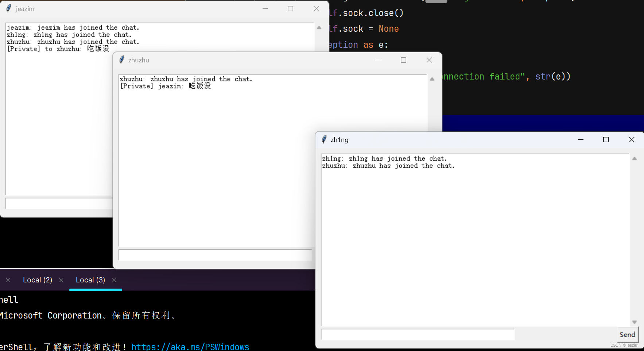This screenshot has height=351, width=644.
Task: Click 'zhuzhu has joined the chat.' line in jeazim window
Action: 73,42
